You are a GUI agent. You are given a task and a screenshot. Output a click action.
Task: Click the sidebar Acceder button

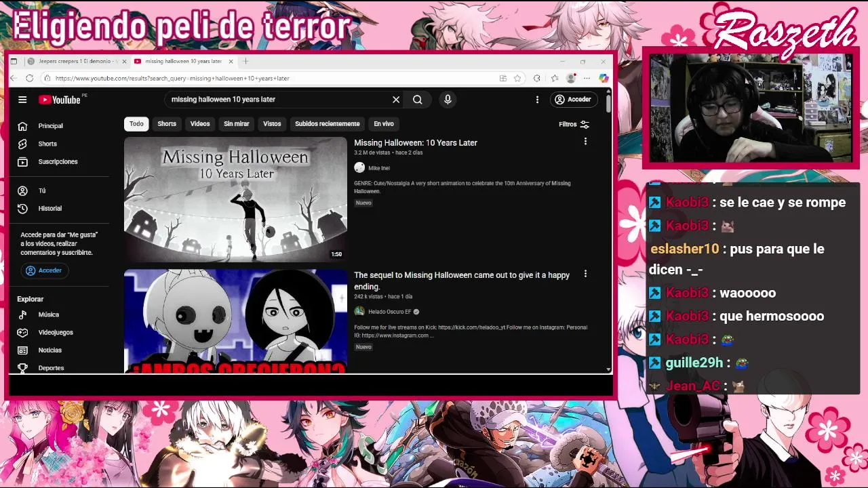point(44,270)
